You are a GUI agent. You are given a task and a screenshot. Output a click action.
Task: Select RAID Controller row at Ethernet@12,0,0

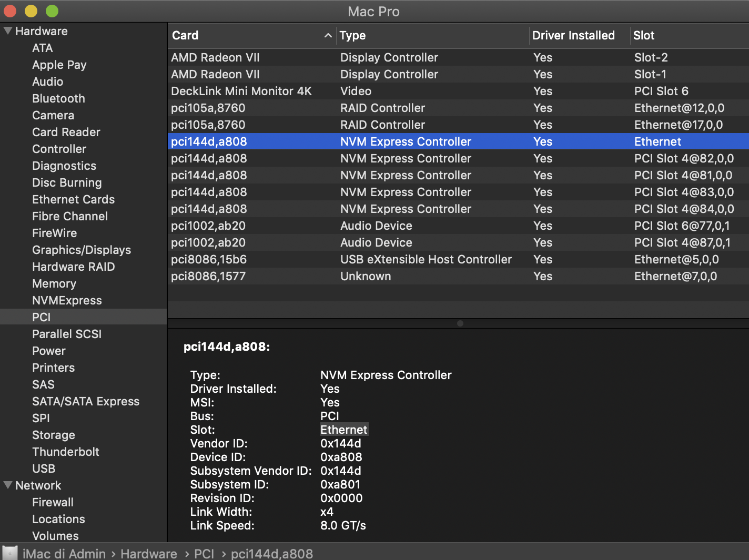[x=458, y=108]
